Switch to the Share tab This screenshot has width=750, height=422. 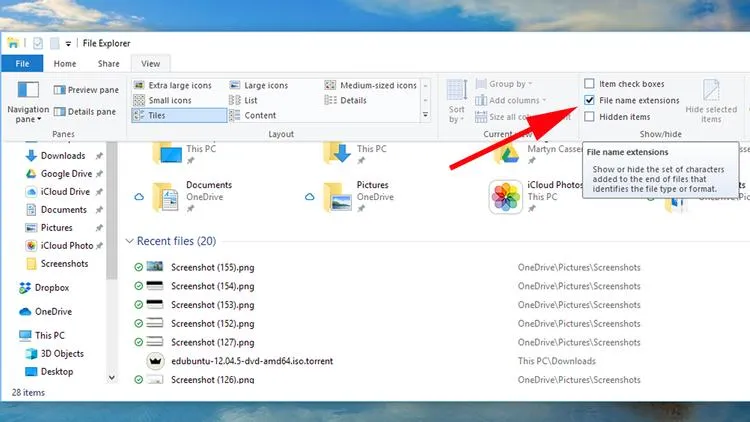click(109, 64)
